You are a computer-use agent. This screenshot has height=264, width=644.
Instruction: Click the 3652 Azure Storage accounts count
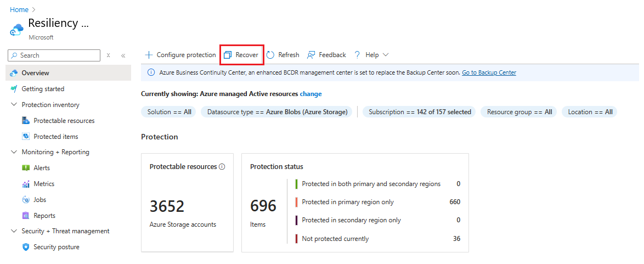[x=167, y=207]
